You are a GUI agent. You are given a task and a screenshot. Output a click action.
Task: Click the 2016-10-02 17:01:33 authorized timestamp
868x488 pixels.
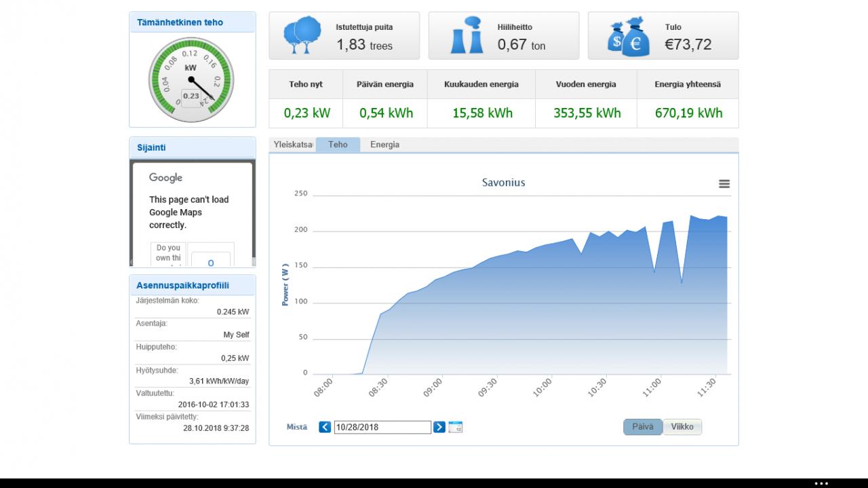point(214,405)
